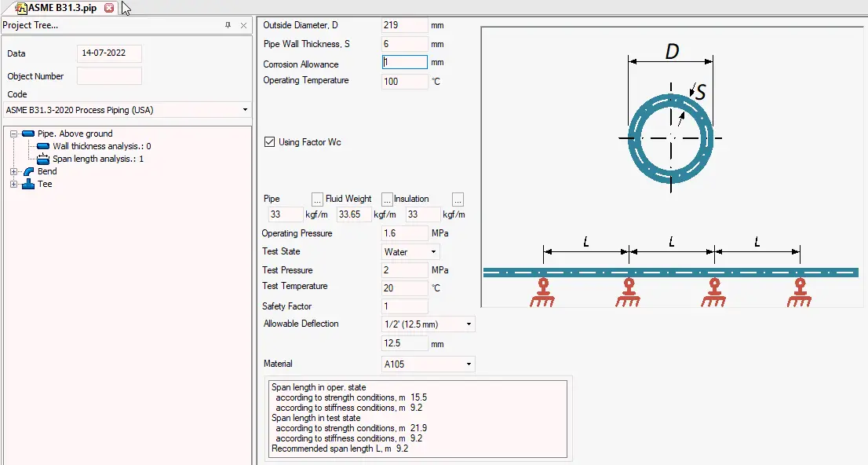
Task: Click the red close icon on ASME tab
Action: point(108,8)
